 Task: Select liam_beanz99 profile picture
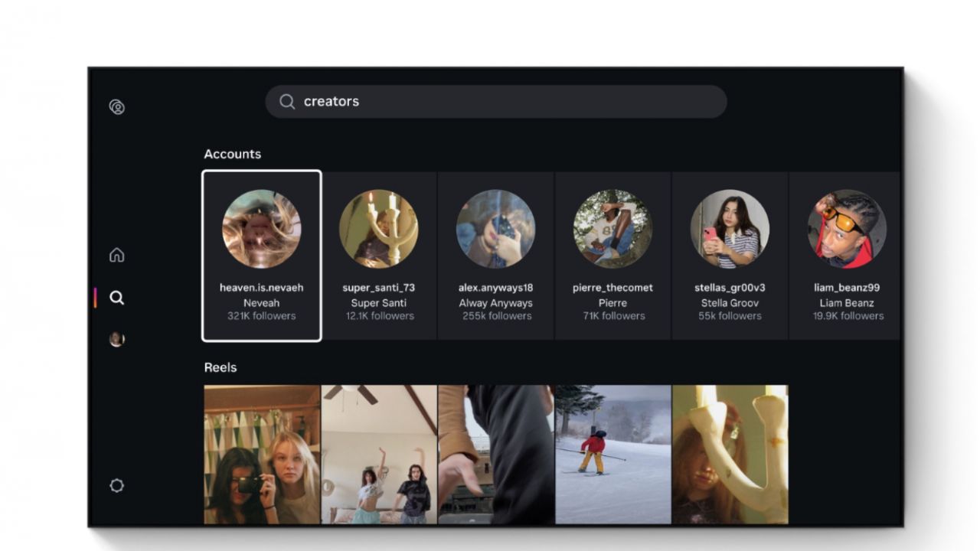[847, 229]
